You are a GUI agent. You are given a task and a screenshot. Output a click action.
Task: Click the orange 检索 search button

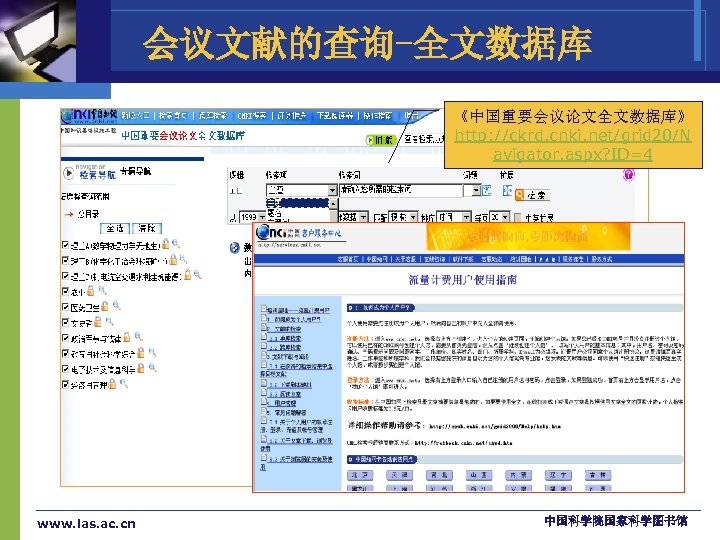click(x=532, y=195)
